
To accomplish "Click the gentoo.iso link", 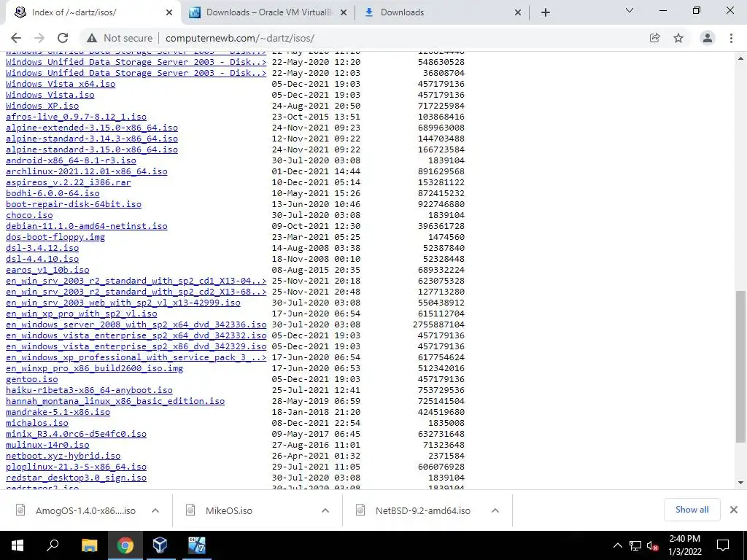I will [32, 379].
